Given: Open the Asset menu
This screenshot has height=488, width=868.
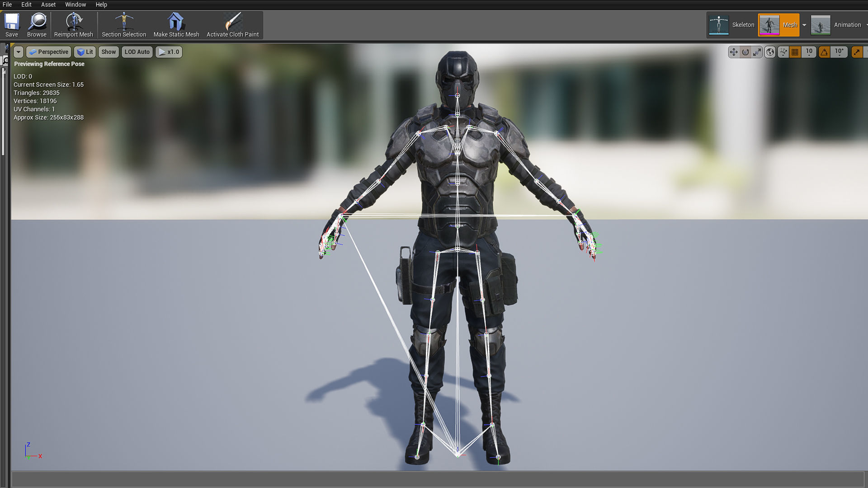Looking at the screenshot, I should tap(48, 5).
